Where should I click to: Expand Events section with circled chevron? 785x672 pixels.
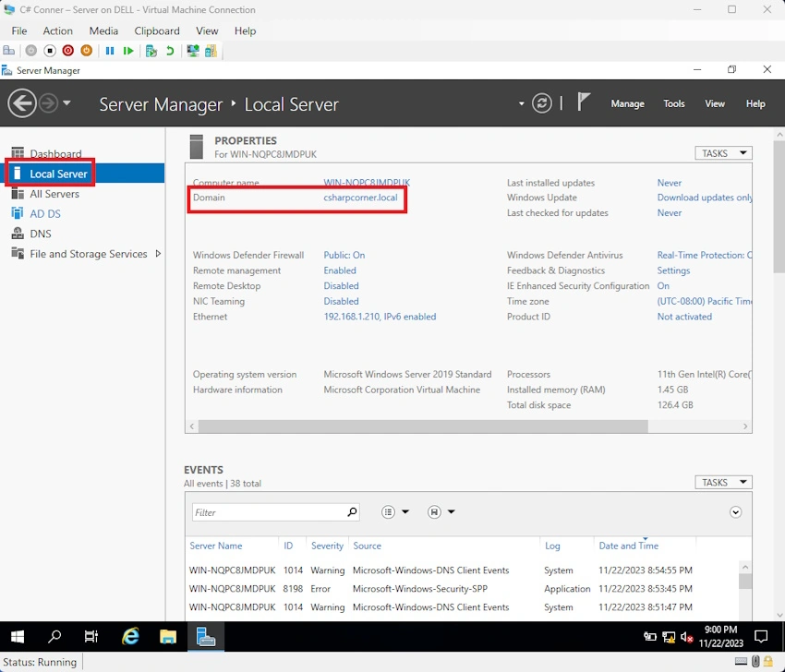point(735,512)
